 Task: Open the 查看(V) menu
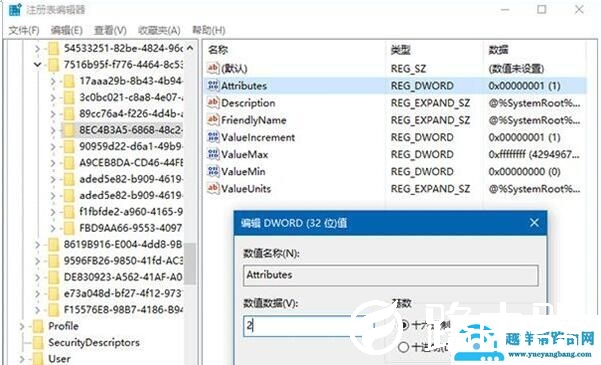click(x=110, y=30)
